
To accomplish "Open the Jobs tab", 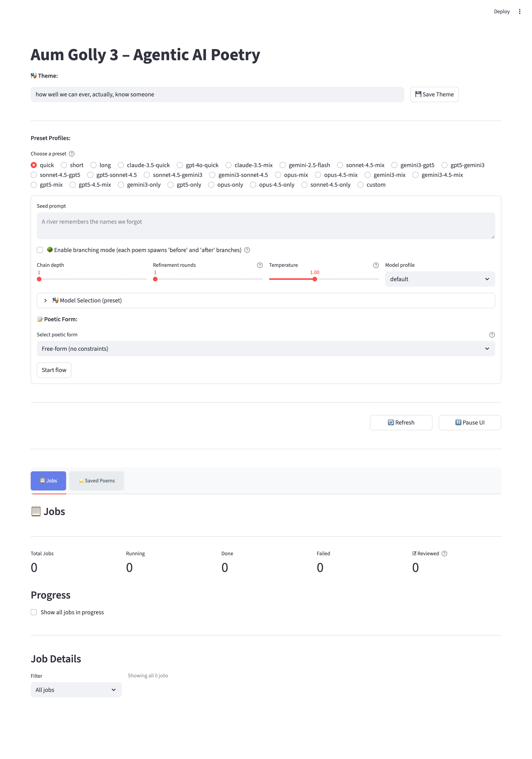I will click(48, 481).
